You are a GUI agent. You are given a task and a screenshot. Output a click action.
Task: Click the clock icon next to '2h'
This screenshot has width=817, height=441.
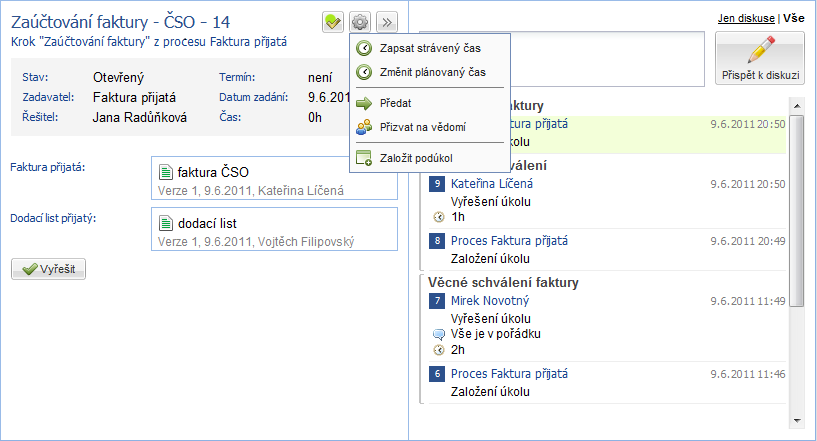point(437,350)
